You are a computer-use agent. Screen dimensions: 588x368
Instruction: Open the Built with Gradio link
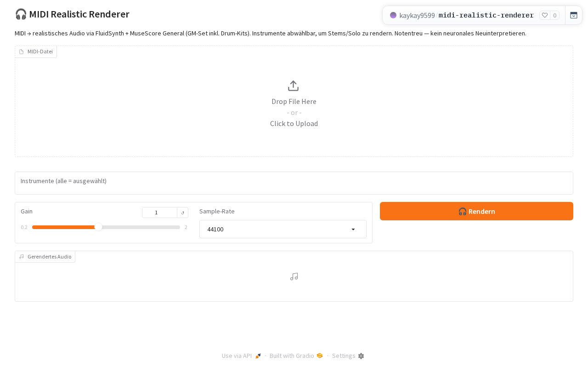tap(296, 356)
